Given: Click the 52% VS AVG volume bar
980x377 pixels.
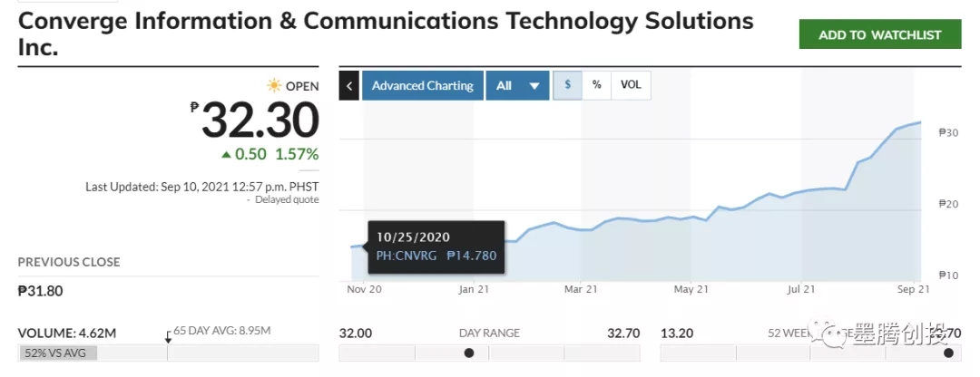Looking at the screenshot, I should pos(57,353).
